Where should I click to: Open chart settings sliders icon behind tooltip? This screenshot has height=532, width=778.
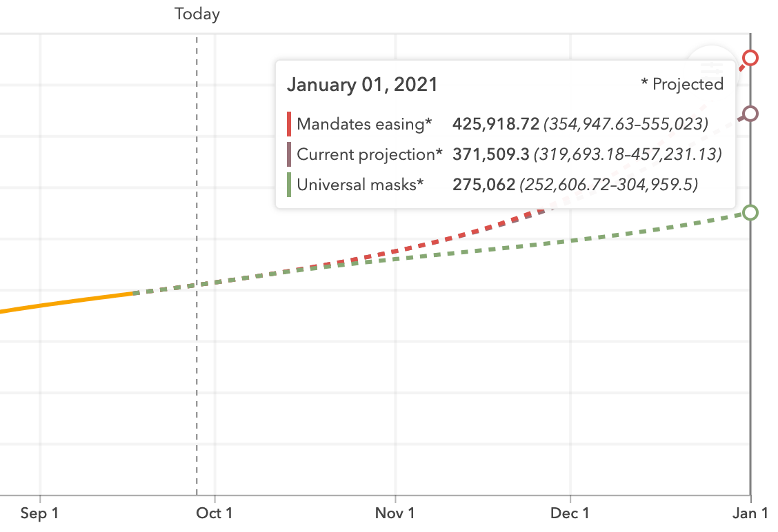711,68
